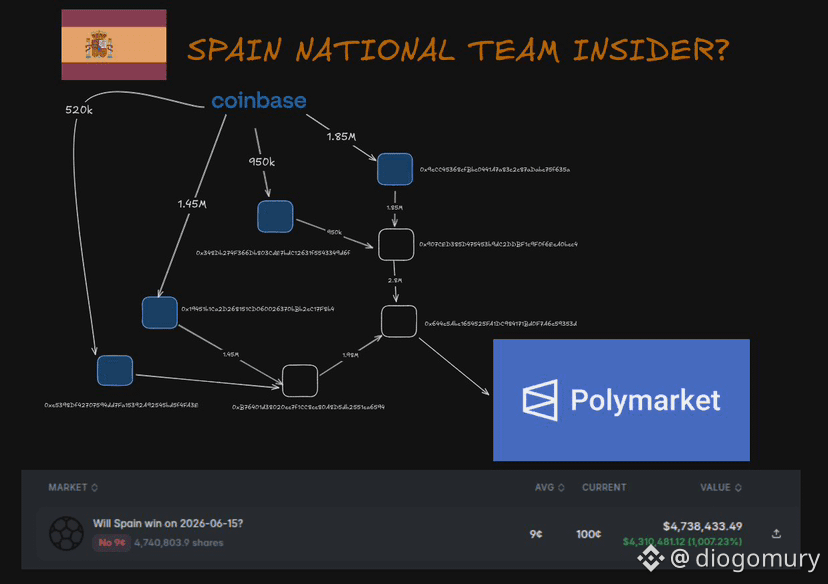The width and height of the screenshot is (828, 584).
Task: Click the large 1.85M label right of coinbase
Action: click(x=341, y=136)
